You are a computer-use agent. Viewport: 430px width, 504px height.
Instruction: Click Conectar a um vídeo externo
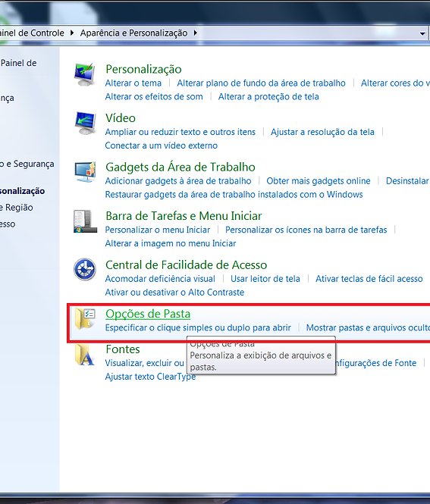click(161, 146)
